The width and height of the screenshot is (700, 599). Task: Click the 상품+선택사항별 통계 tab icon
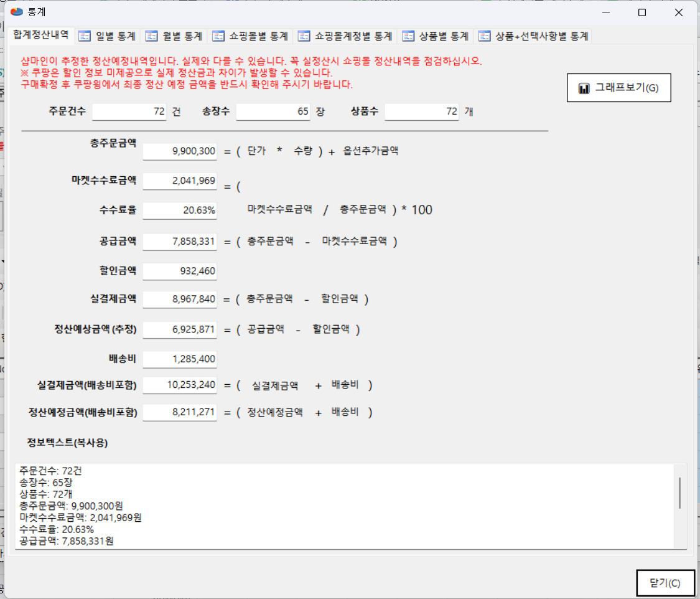tap(484, 36)
